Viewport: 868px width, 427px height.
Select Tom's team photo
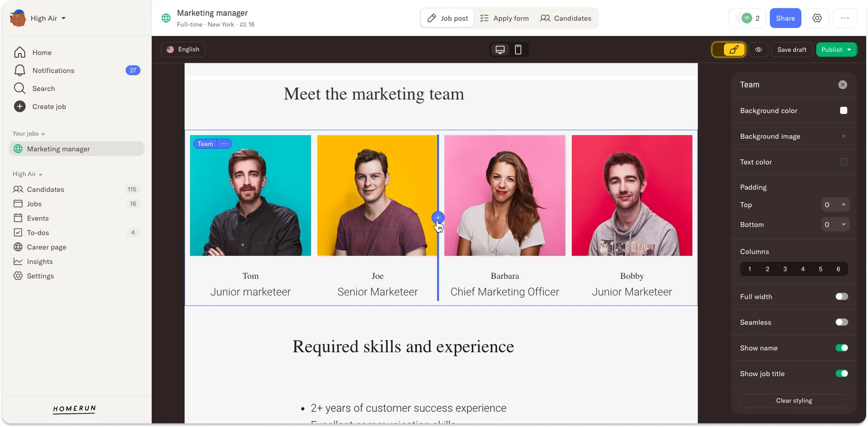pos(250,195)
